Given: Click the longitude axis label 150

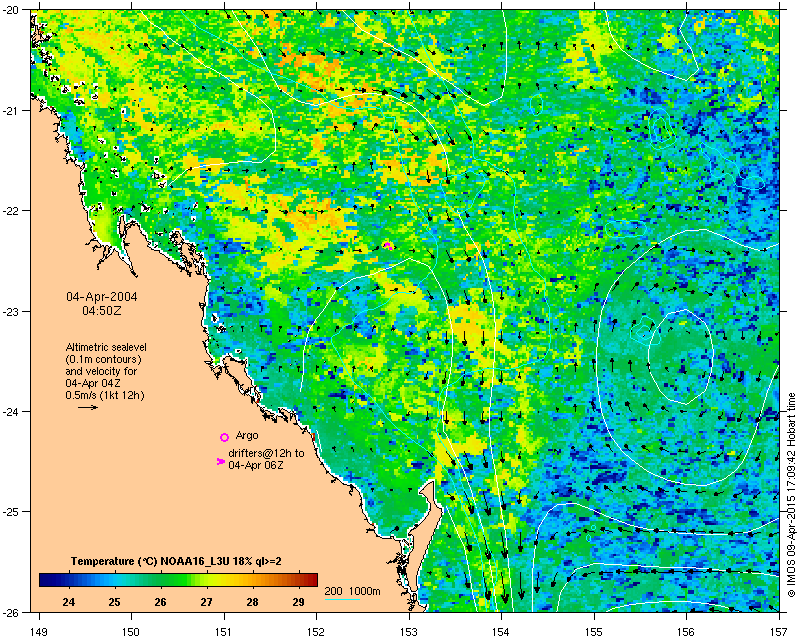Looking at the screenshot, I should (x=131, y=632).
